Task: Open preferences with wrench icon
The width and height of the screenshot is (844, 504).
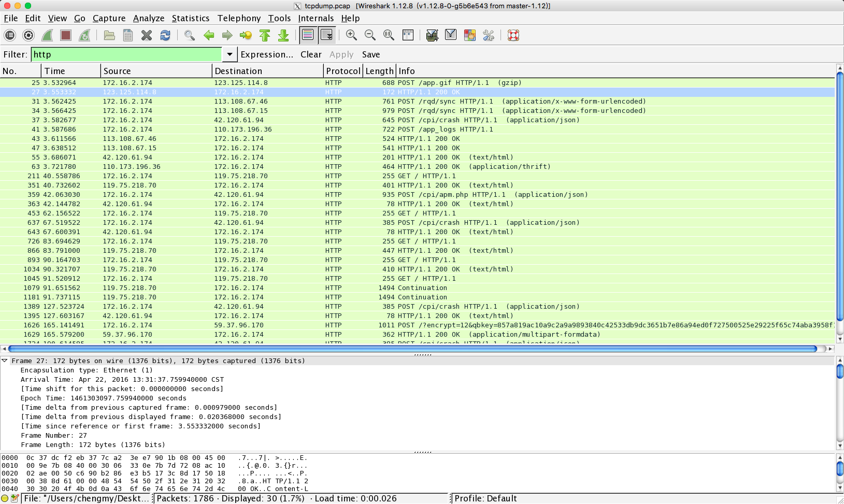Action: (x=489, y=35)
